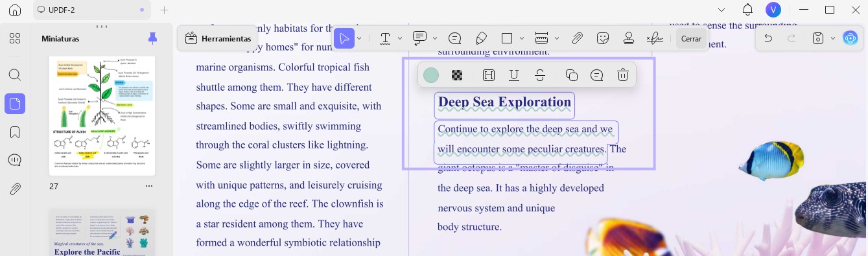Pin the Miniaturas panel
The width and height of the screenshot is (868, 256).
[153, 38]
